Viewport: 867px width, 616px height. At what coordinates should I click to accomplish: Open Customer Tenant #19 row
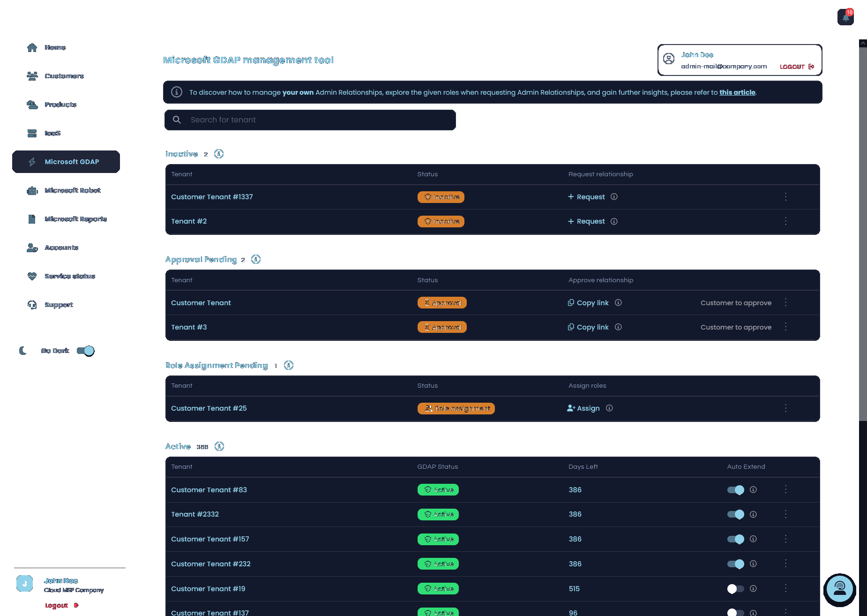point(492,589)
